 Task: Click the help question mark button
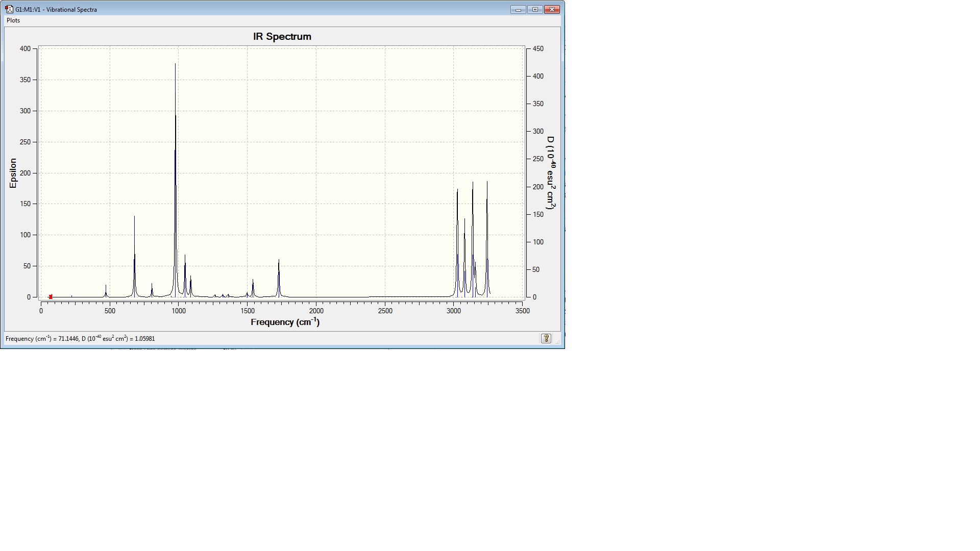[546, 338]
